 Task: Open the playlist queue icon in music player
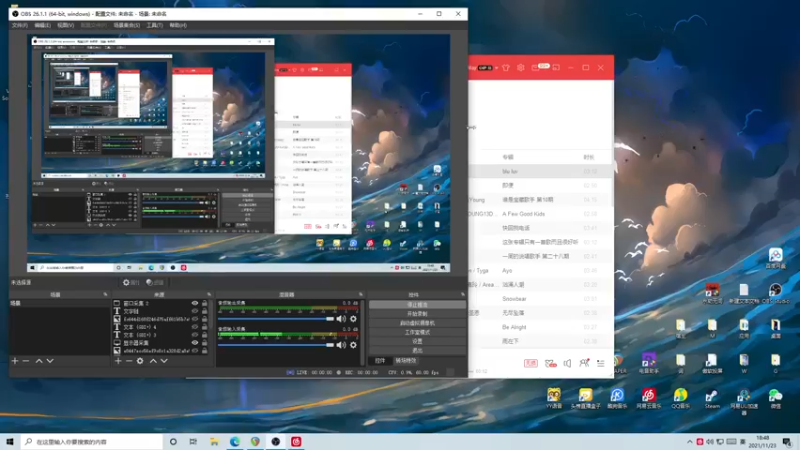click(x=601, y=363)
